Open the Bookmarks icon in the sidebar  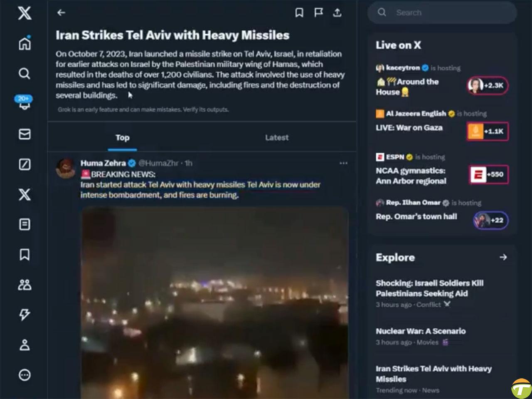pyautogui.click(x=25, y=255)
